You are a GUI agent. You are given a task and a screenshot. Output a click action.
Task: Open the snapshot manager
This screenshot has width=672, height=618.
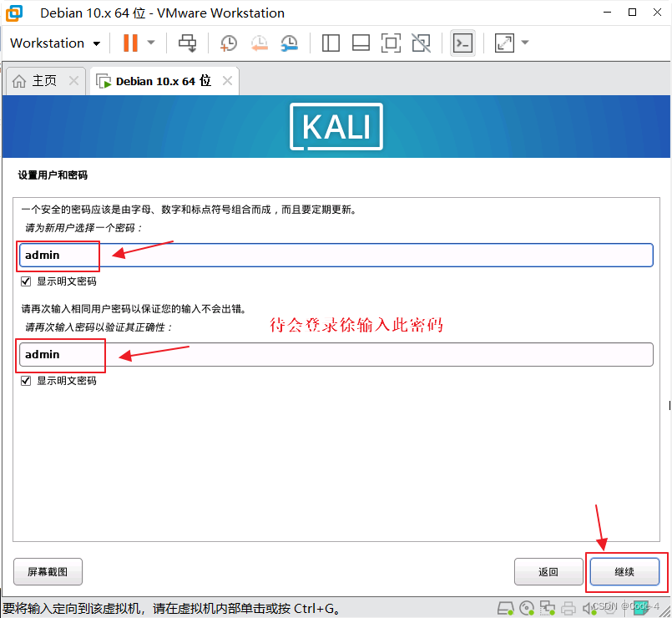(290, 43)
